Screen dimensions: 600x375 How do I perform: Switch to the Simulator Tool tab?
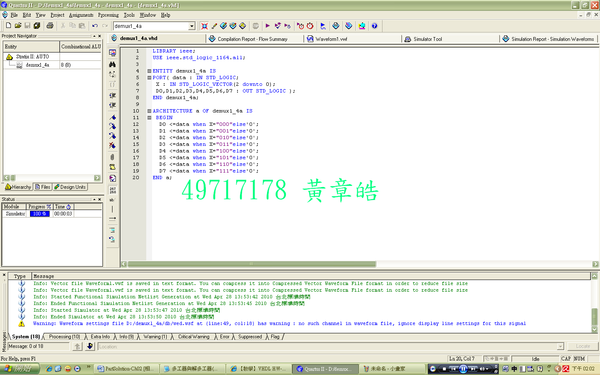pos(450,39)
